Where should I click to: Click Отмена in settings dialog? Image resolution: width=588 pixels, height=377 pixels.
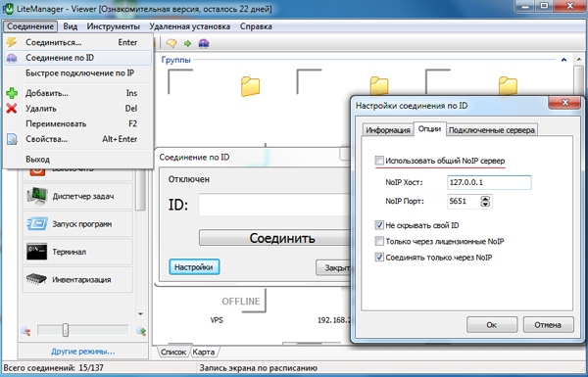[x=548, y=325]
